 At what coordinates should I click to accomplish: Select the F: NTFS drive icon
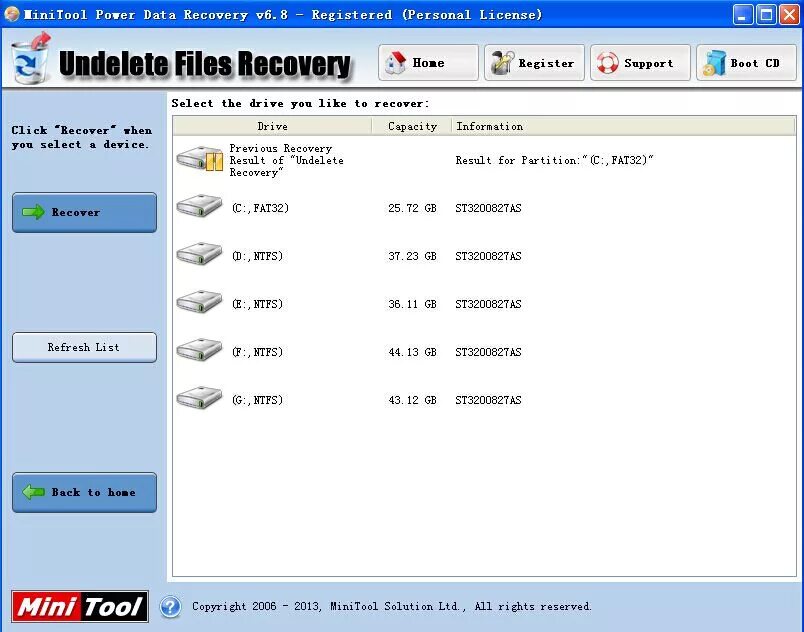(x=199, y=350)
